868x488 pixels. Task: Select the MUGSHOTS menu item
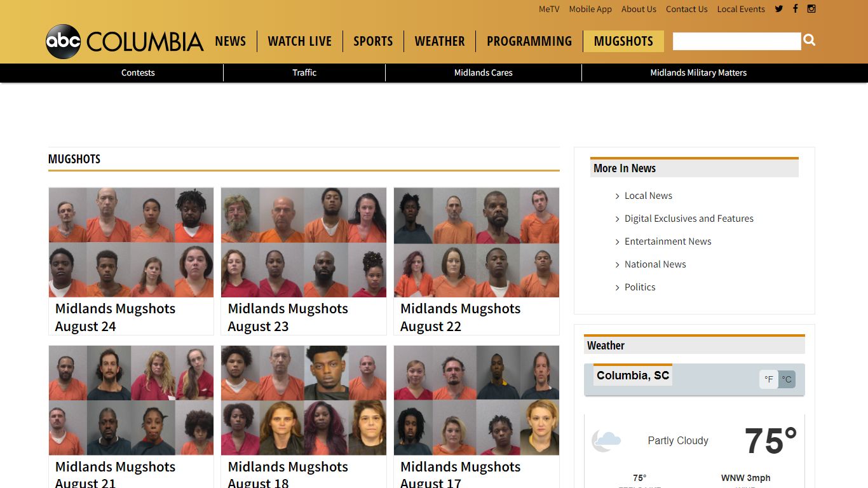pos(623,41)
